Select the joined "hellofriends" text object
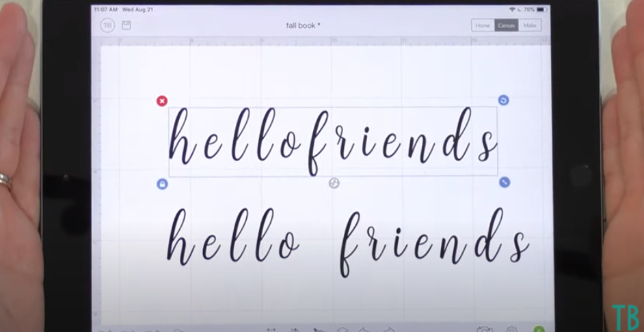Viewport: 644px width, 332px height. point(333,141)
